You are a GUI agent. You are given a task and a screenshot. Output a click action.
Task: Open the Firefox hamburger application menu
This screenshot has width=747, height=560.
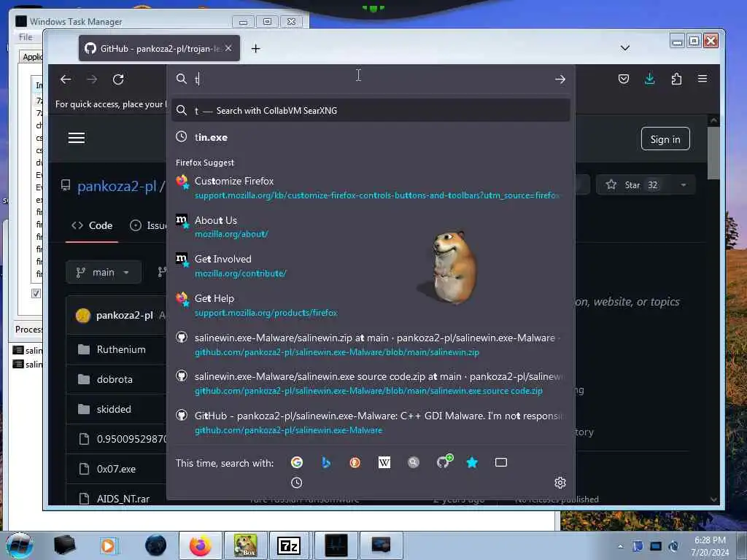[x=703, y=79]
